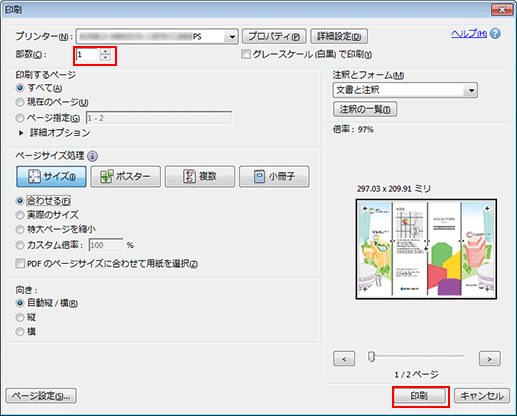Click into the 部数 copies field

(88, 54)
